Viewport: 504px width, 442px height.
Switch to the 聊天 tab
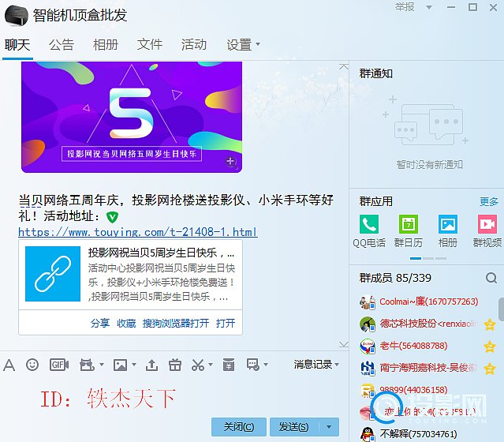17,45
